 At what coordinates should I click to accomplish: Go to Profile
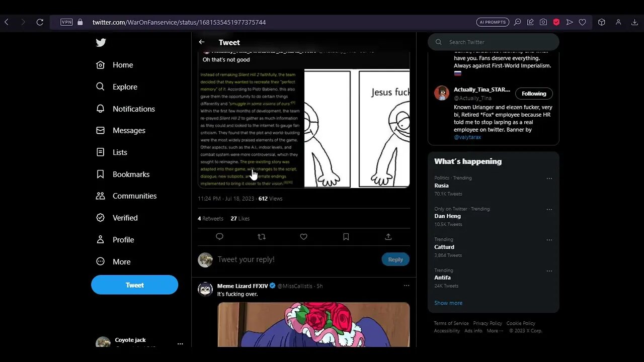coord(123,240)
